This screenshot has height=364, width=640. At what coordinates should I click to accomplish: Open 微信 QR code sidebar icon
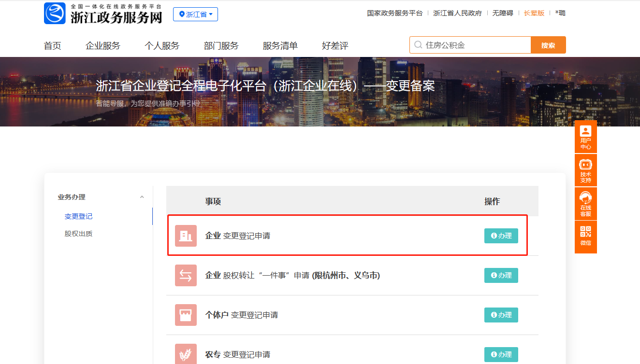pyautogui.click(x=586, y=237)
